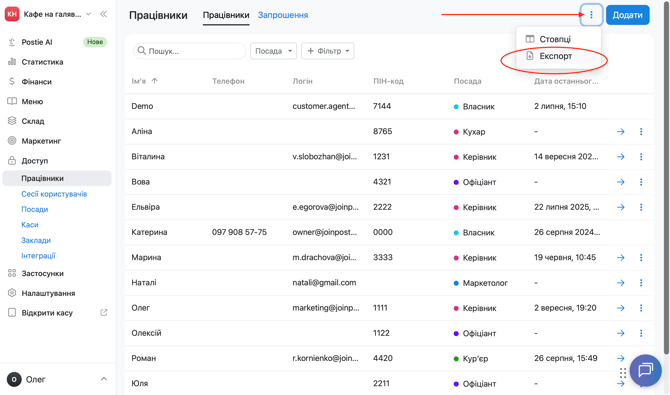670x395 pixels.
Task: Click the Відкрити касу external link icon
Action: click(104, 312)
